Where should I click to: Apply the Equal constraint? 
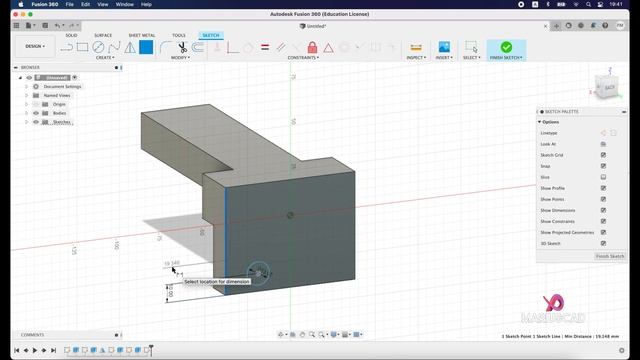(x=265, y=47)
